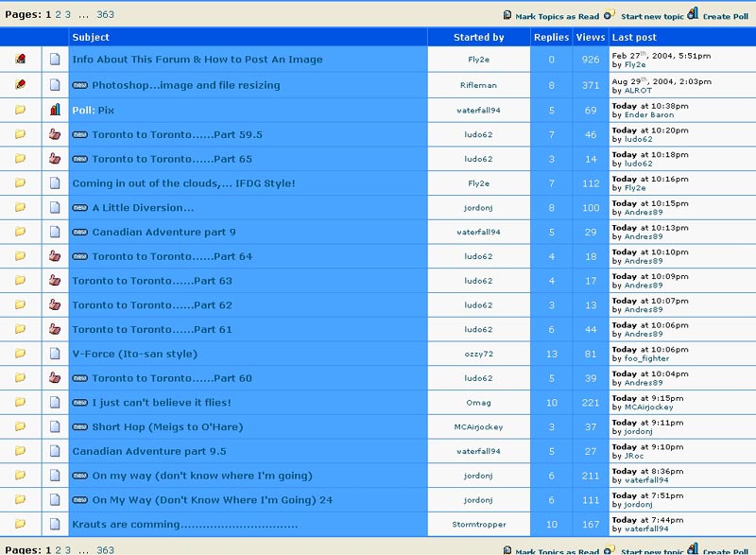
Task: Click the folder icon on the "Krauts are comming" row
Action: pos(20,524)
